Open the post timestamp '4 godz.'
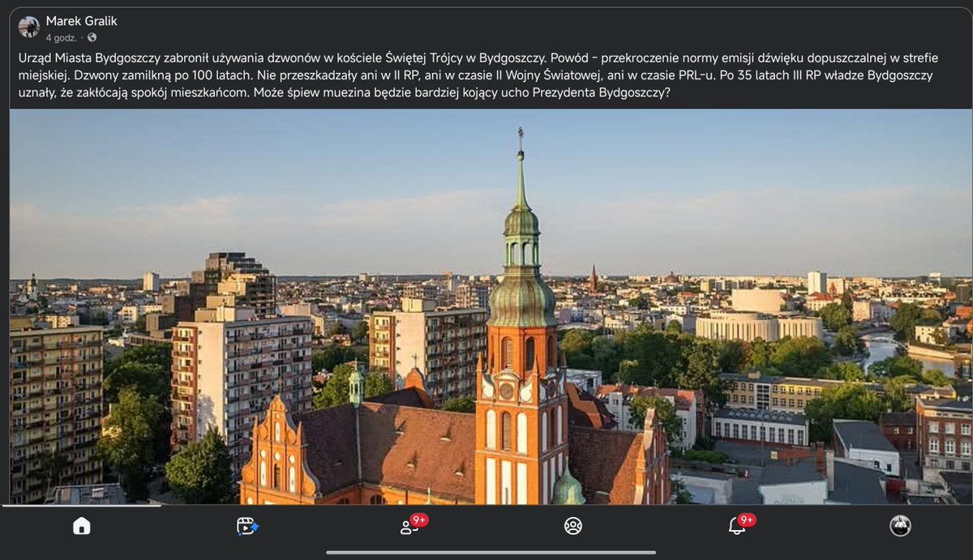The width and height of the screenshot is (973, 560). click(x=61, y=37)
